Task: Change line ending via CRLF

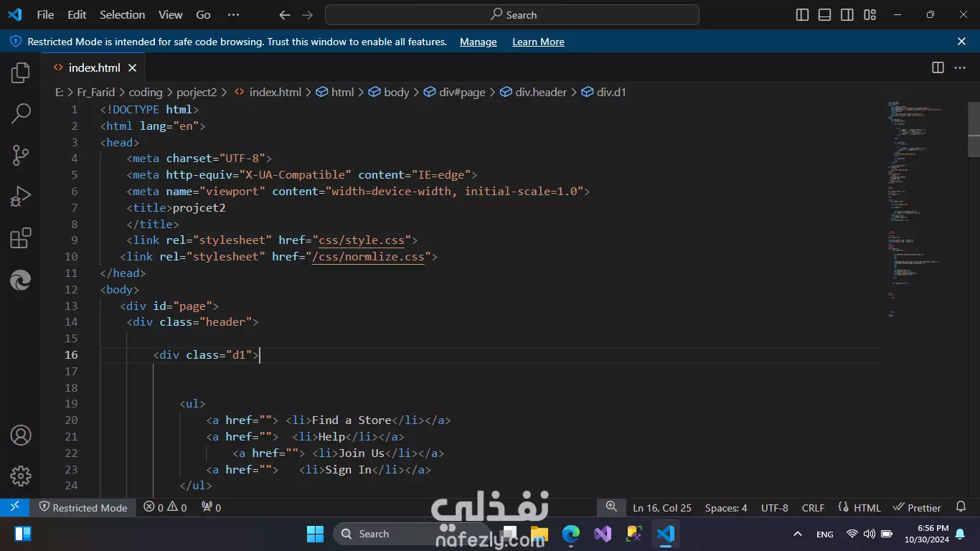Action: click(813, 507)
